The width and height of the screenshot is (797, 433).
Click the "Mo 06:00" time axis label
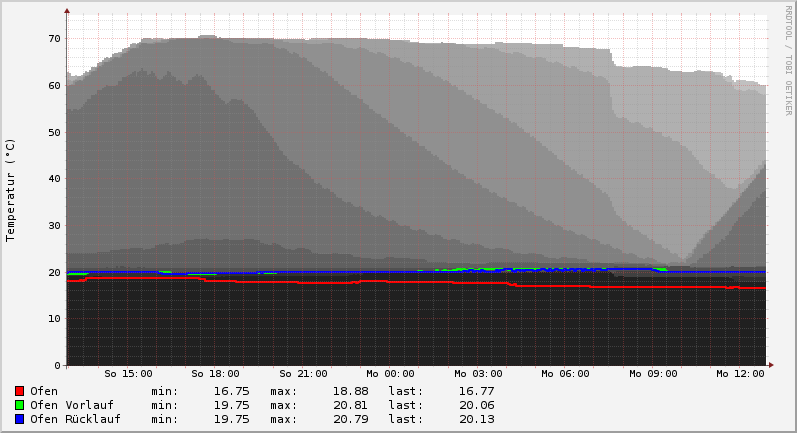[565, 374]
